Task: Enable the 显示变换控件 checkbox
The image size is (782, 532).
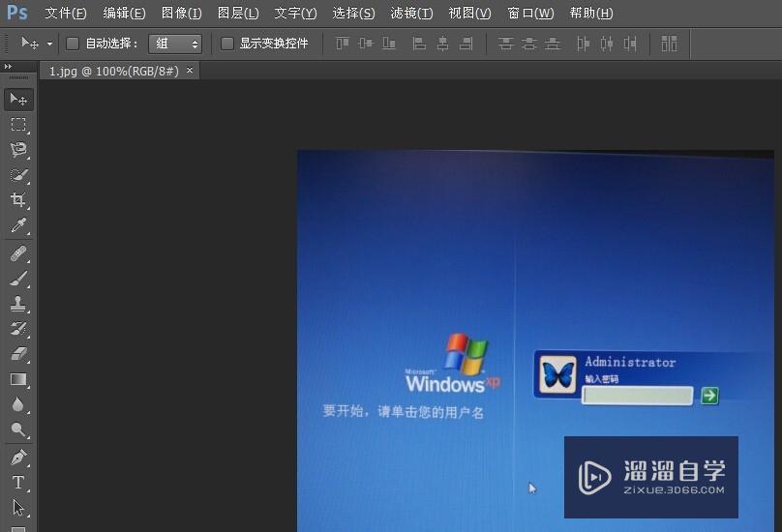Action: 226,44
